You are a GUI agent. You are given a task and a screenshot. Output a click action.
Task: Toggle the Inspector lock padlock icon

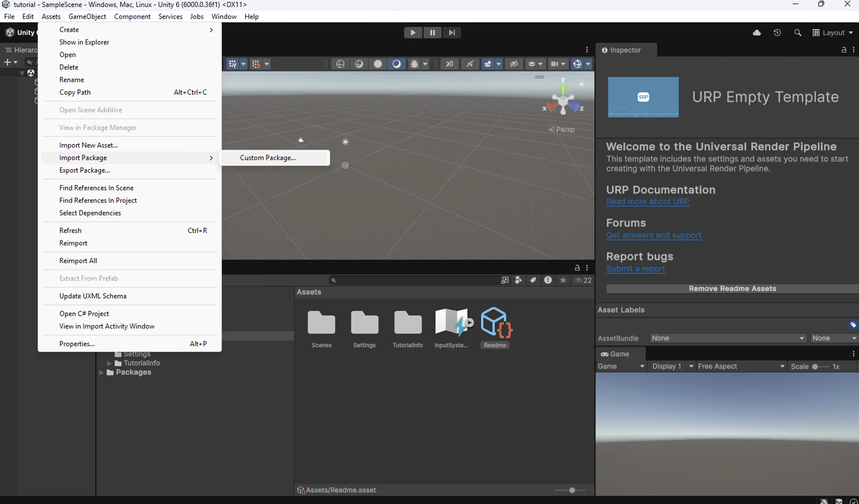click(844, 50)
